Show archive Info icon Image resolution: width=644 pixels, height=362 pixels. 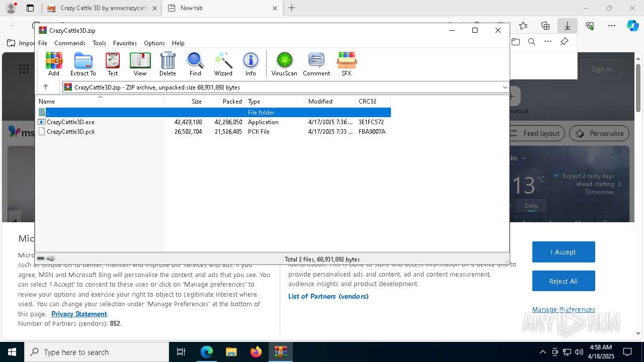[x=251, y=64]
